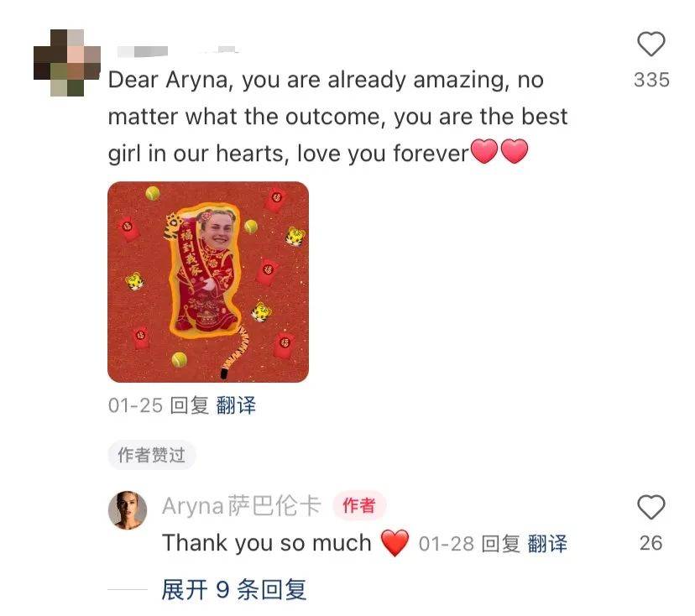
Task: Open Aryna's round profile picture
Action: [128, 510]
